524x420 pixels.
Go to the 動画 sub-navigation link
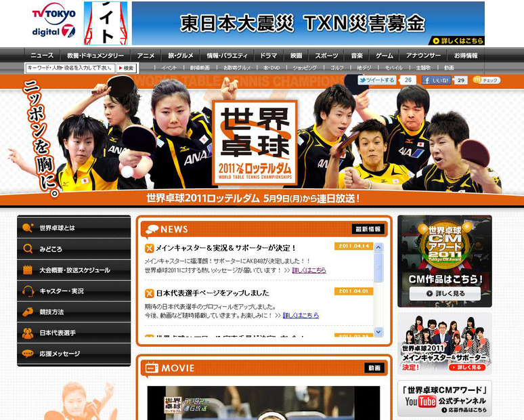tap(449, 68)
